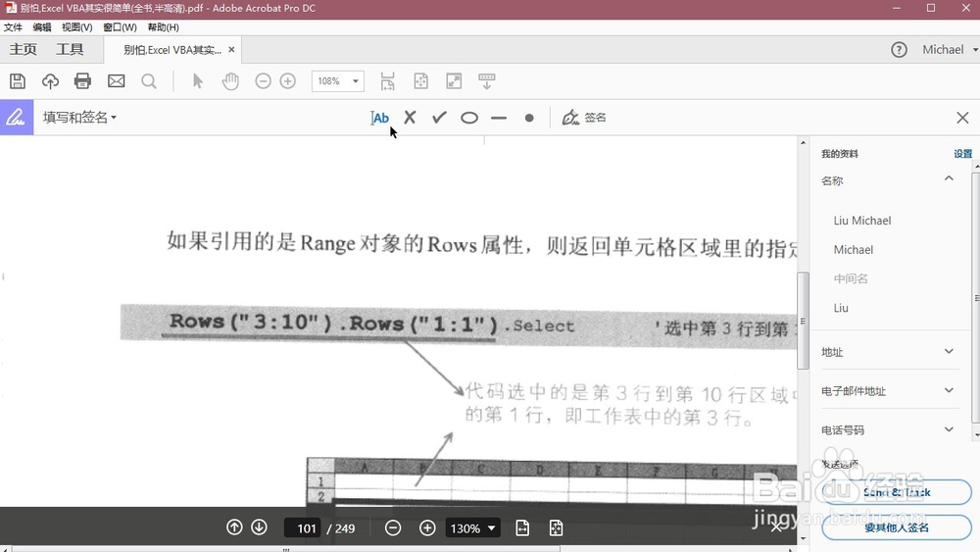Expand the 电子邮件地址 section

click(949, 390)
